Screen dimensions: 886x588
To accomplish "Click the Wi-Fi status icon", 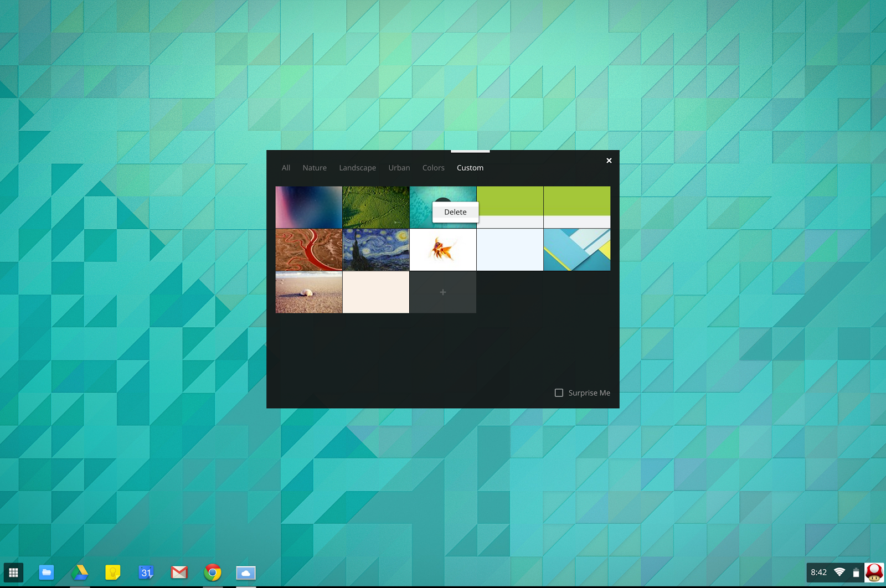I will [x=839, y=572].
